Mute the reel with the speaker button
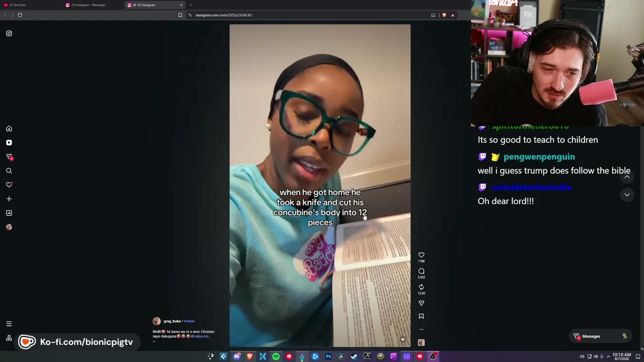Image resolution: width=644 pixels, height=362 pixels. point(403,339)
